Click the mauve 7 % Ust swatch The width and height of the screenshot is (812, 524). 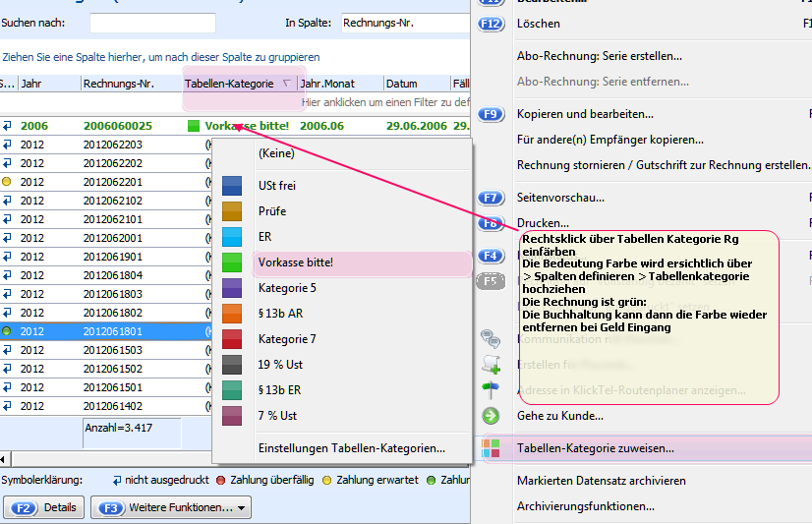232,416
